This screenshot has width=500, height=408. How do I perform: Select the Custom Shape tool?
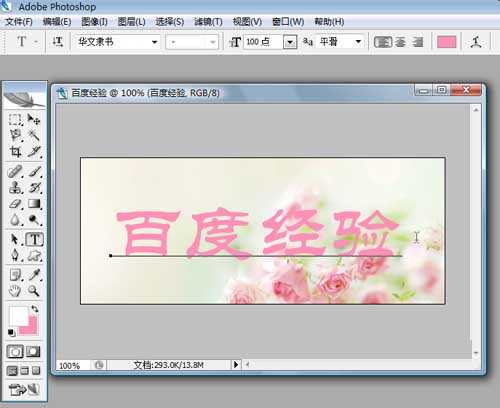[x=34, y=255]
